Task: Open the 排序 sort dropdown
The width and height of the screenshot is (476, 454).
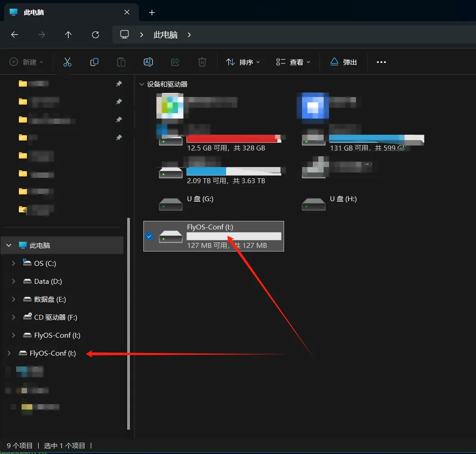Action: (x=243, y=62)
